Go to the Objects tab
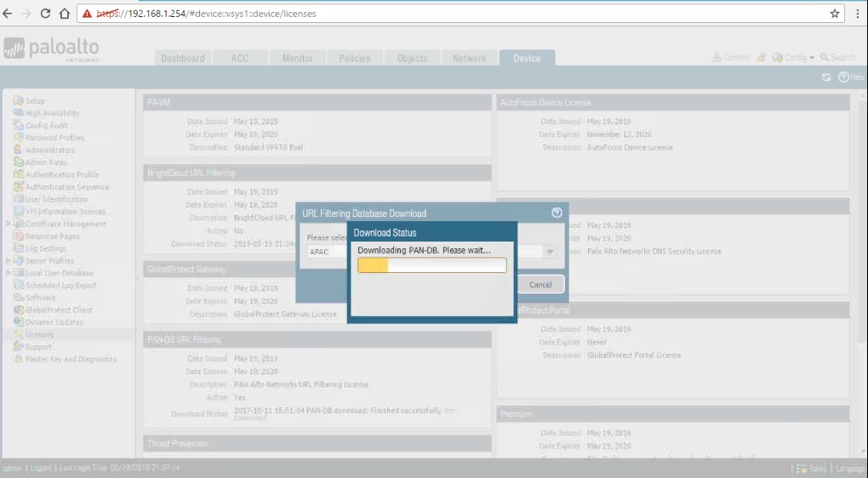This screenshot has width=868, height=478. tap(413, 58)
